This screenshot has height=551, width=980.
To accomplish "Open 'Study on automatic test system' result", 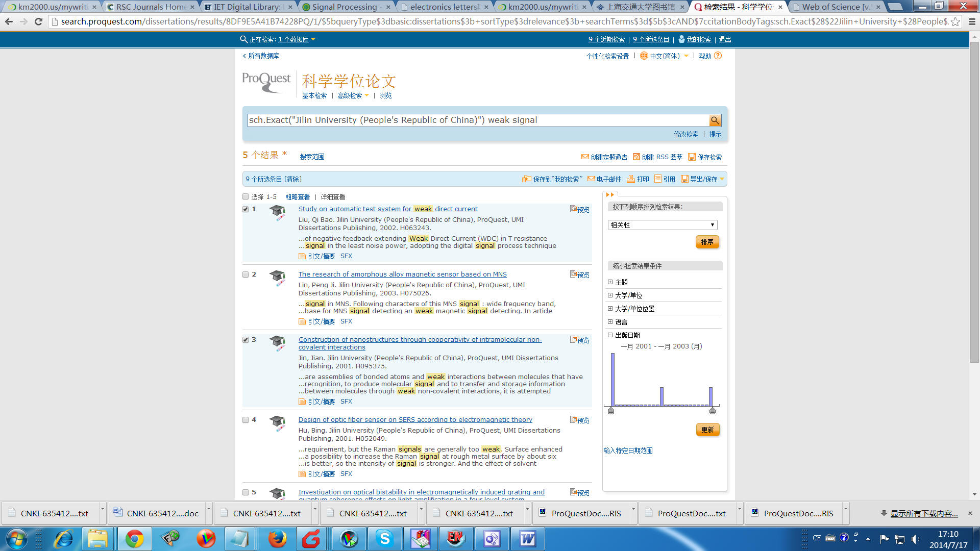I will click(x=388, y=209).
